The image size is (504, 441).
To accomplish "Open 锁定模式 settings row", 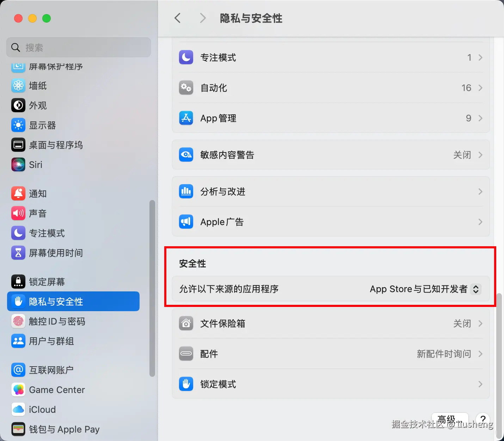I will click(331, 384).
